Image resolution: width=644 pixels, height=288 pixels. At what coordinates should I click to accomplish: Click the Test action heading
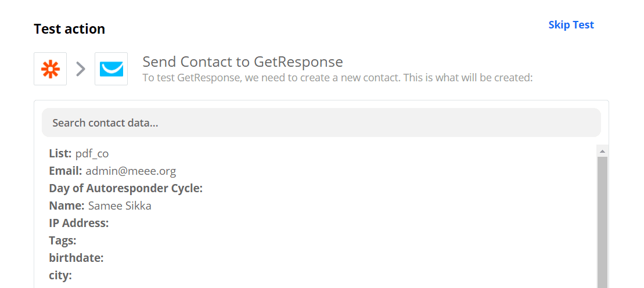[x=69, y=29]
